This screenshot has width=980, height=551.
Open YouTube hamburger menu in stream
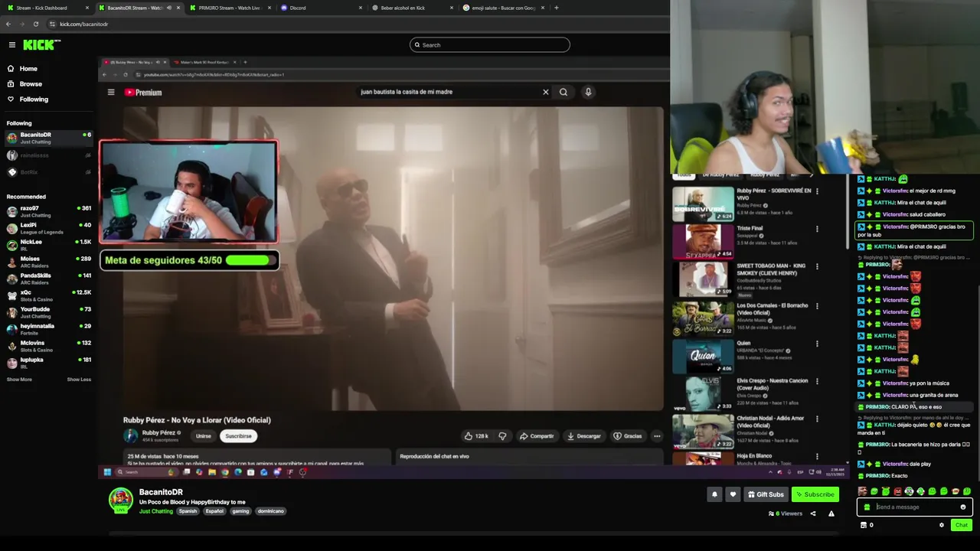pos(111,93)
